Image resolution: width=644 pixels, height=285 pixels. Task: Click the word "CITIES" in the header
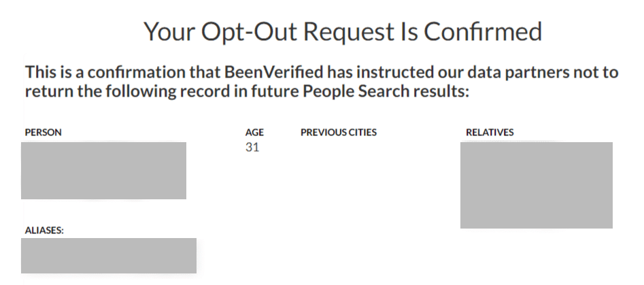tap(362, 132)
